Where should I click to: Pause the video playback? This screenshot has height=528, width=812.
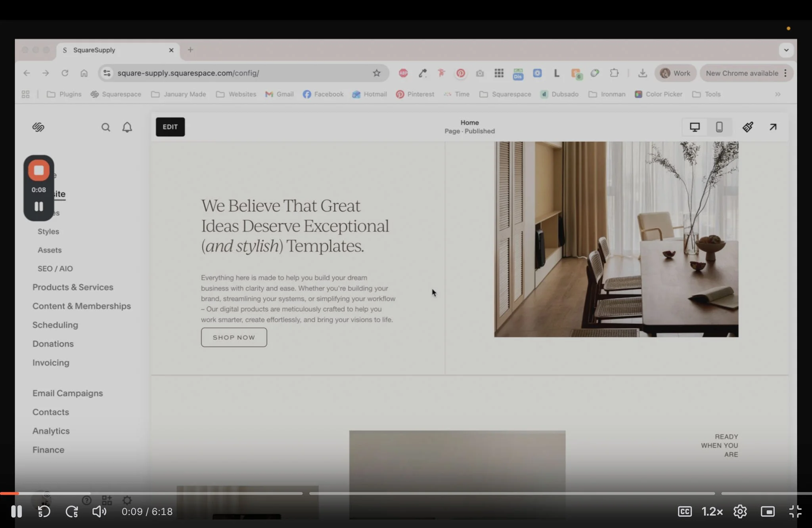(16, 511)
